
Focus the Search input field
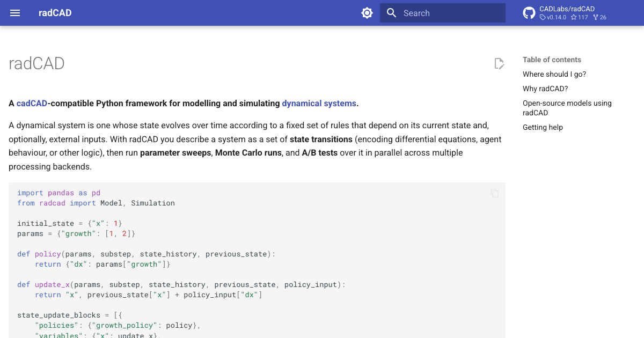(443, 13)
